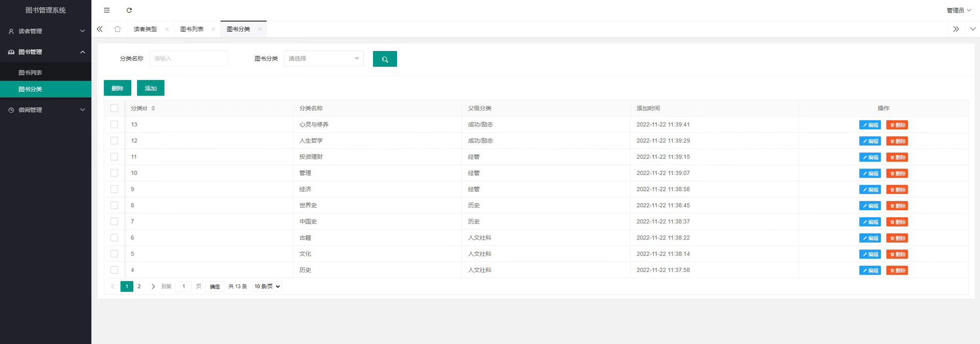Click the 分类名称 input field
Image resolution: width=980 pixels, height=344 pixels.
[189, 59]
